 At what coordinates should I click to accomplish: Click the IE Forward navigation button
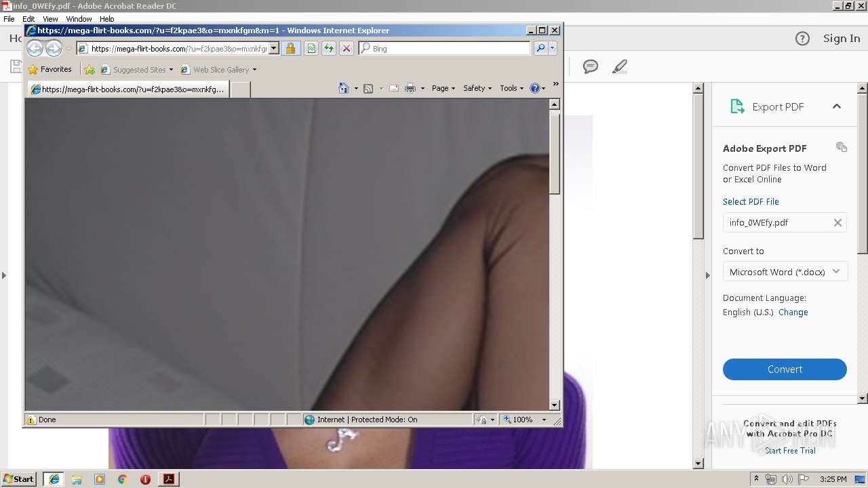54,48
